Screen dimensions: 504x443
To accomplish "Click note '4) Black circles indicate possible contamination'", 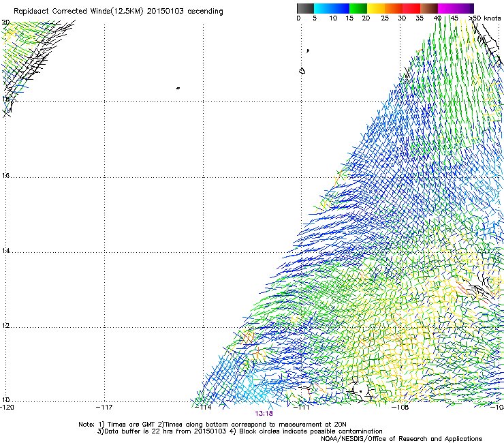I will [306, 431].
